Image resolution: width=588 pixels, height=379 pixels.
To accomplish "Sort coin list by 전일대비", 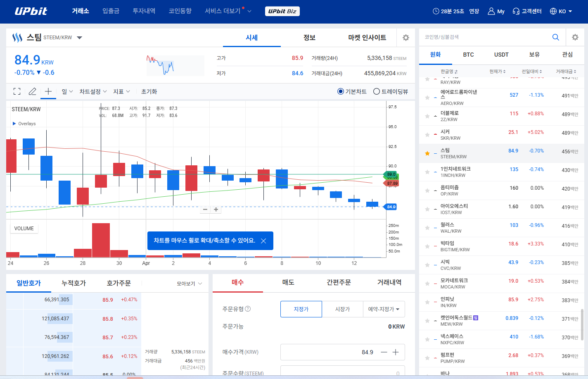I will click(532, 72).
